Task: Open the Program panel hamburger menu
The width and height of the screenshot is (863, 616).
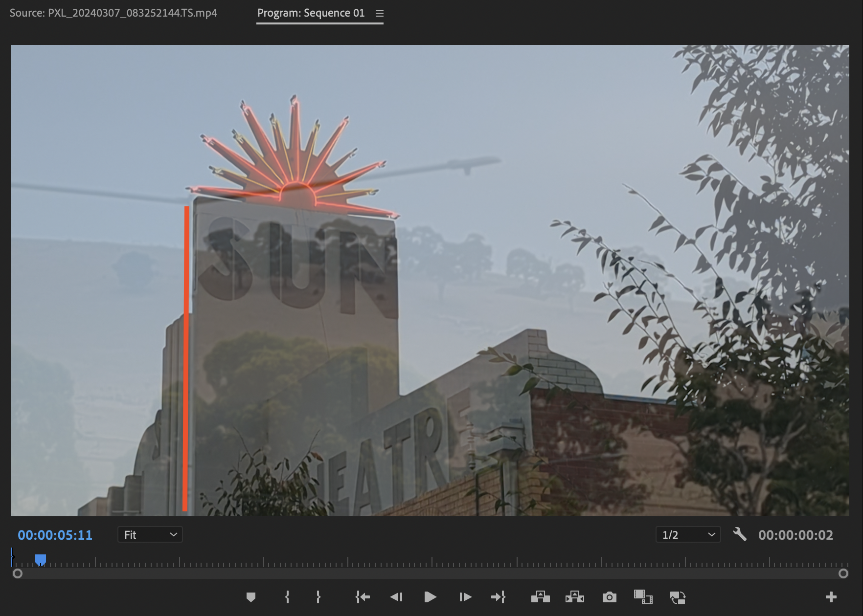Action: [380, 13]
